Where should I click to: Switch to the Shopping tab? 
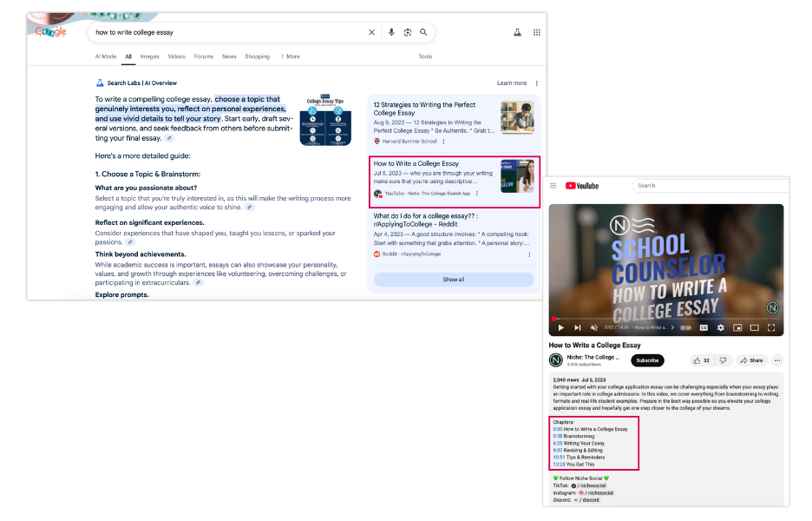(x=258, y=56)
